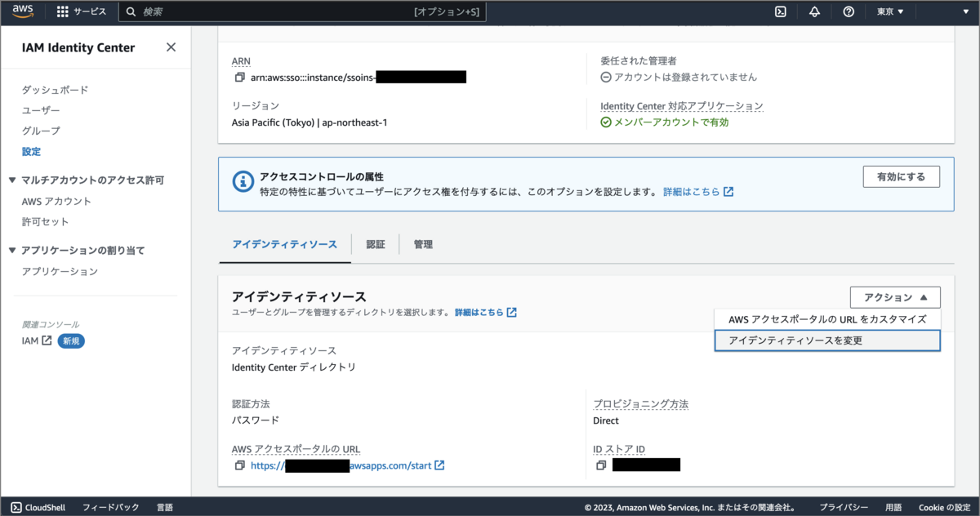The height and width of the screenshot is (516, 980).
Task: Switch to the 管理 tab
Action: (x=423, y=244)
